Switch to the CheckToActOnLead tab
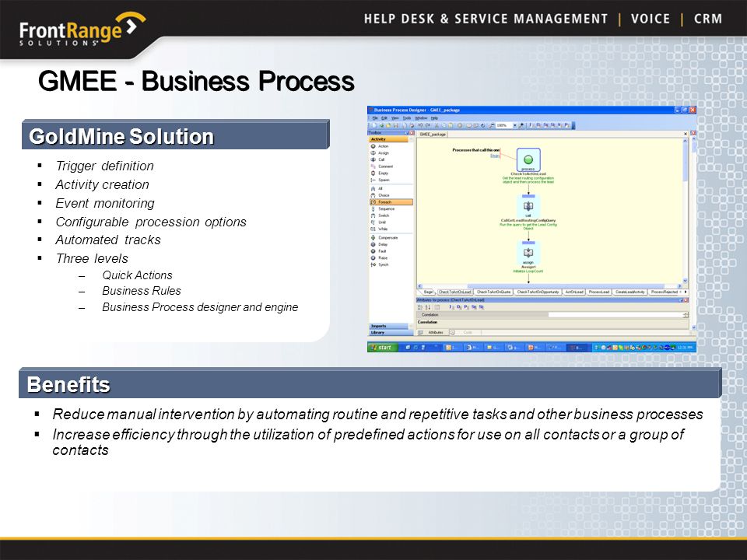The image size is (747, 560). 454,292
